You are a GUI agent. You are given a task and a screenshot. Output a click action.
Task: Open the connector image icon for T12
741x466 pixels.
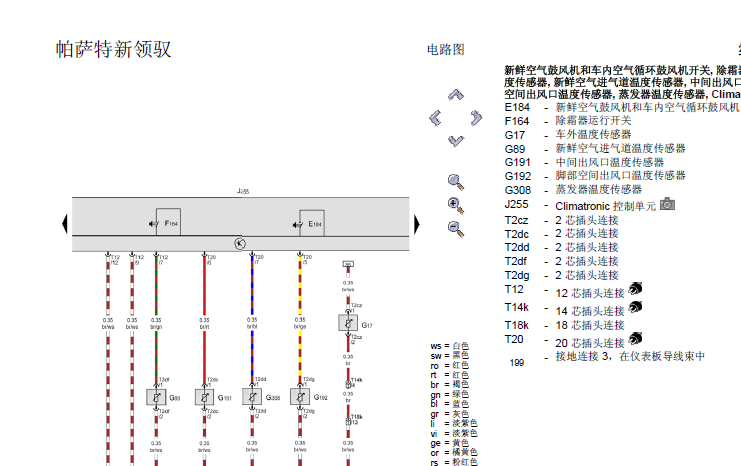[636, 288]
